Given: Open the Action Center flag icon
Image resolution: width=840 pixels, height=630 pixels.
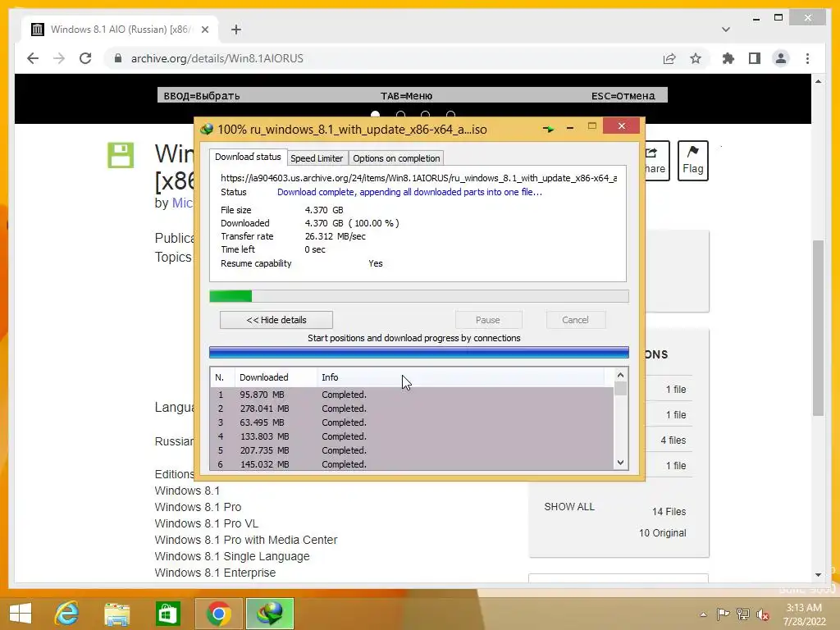Looking at the screenshot, I should coord(723,614).
